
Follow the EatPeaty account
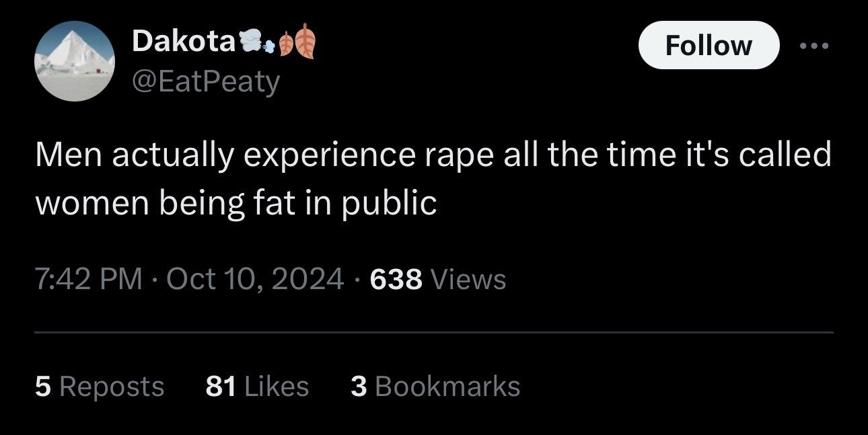point(709,45)
